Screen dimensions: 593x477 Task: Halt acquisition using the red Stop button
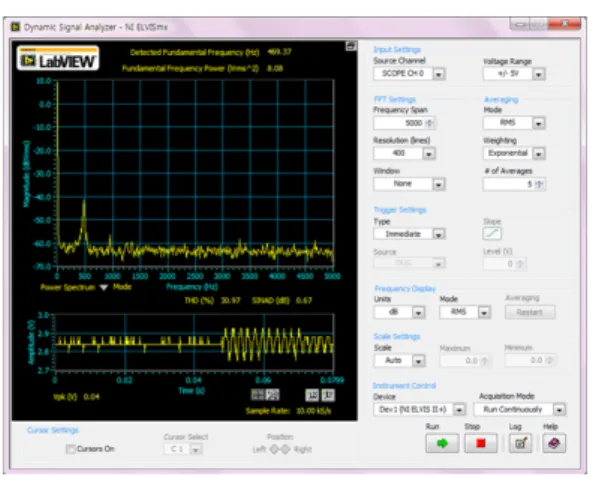pos(480,443)
